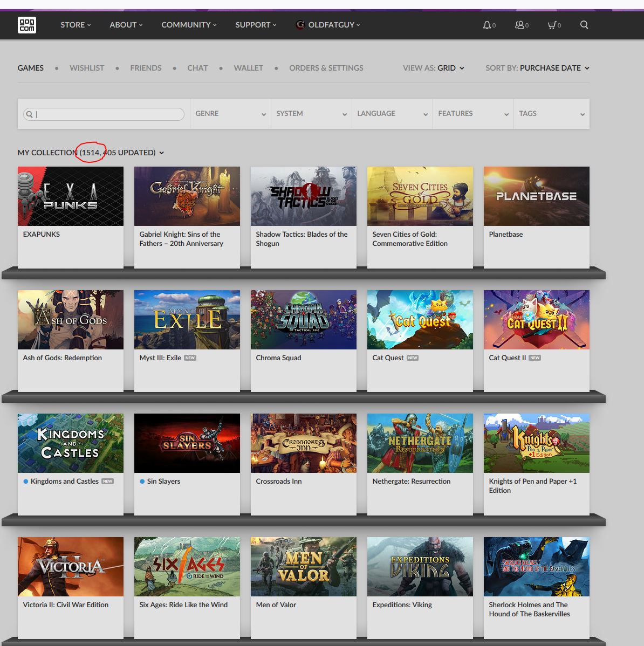644x646 pixels.
Task: Click blue update dot next to Sin Slayers
Action: tap(142, 481)
